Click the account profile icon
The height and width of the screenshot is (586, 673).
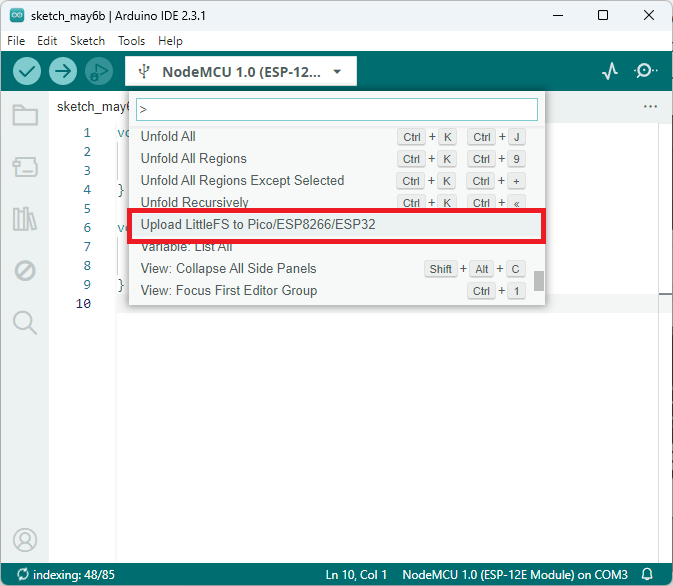(x=25, y=540)
